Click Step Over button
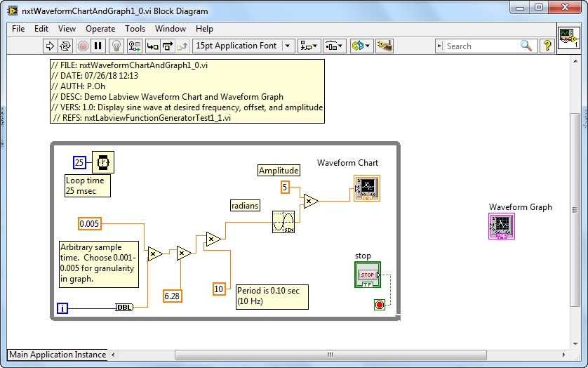This screenshot has width=588, height=368. 168,46
